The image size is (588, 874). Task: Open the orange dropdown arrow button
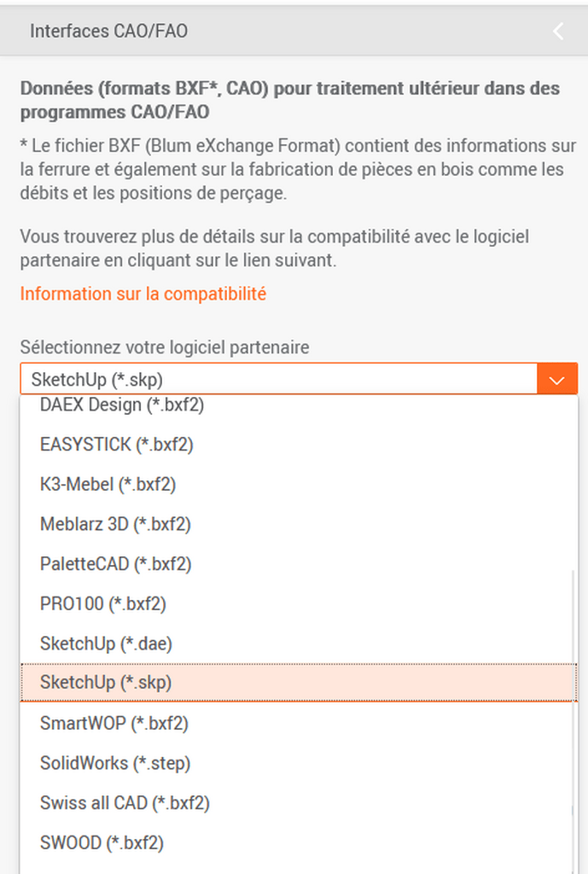557,379
